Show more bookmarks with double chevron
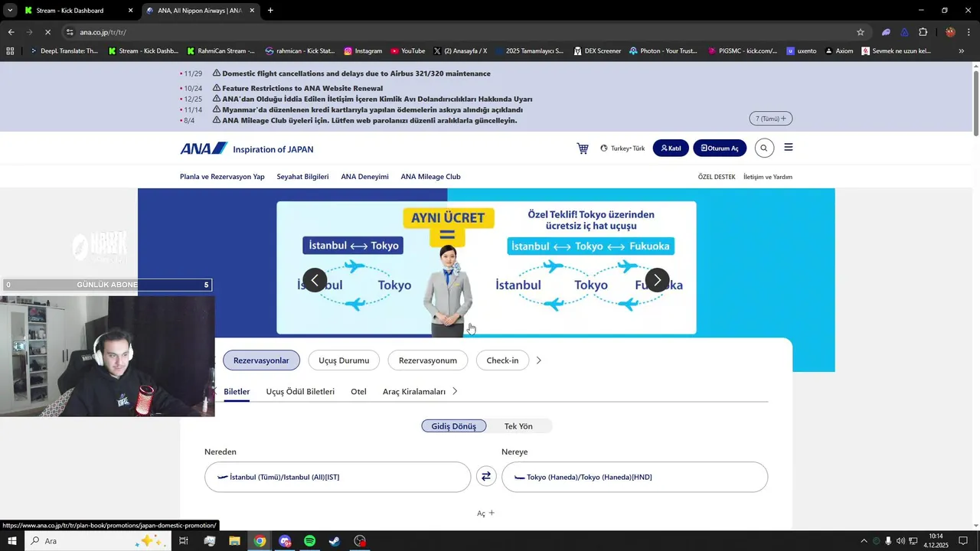 pyautogui.click(x=962, y=51)
